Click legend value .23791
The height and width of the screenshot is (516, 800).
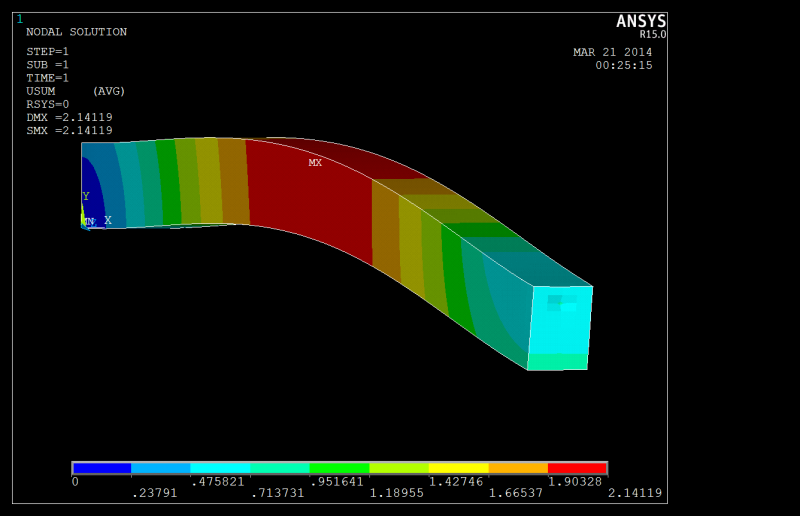click(155, 494)
